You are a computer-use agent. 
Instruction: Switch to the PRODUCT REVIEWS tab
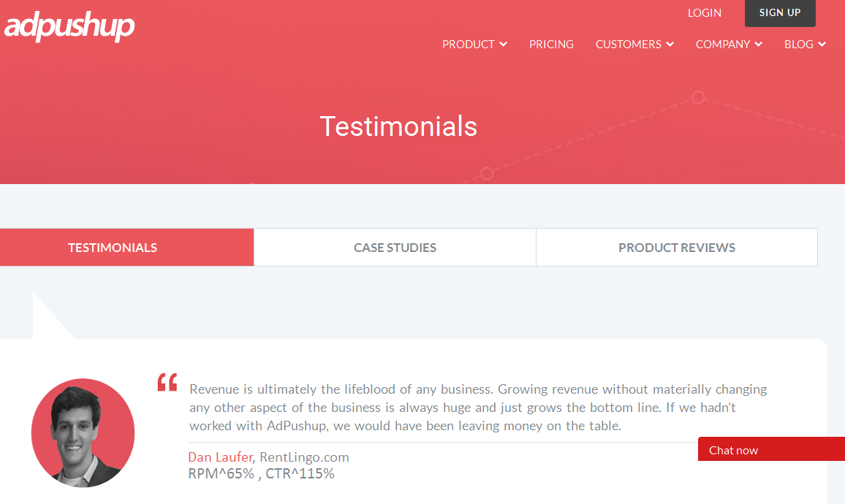[x=677, y=248]
